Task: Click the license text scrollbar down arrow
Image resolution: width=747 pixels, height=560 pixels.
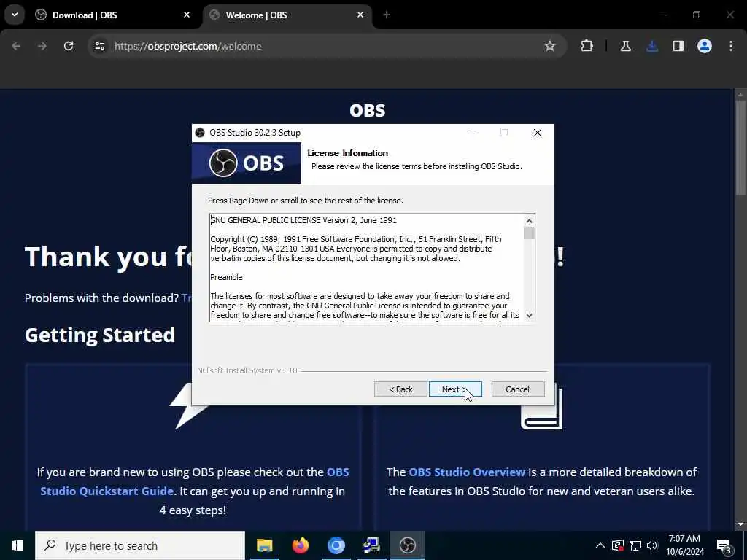Action: pos(529,315)
